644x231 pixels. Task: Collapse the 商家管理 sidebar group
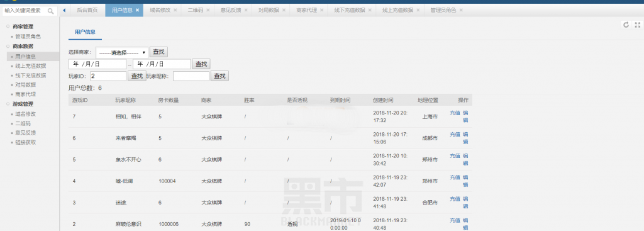click(23, 26)
